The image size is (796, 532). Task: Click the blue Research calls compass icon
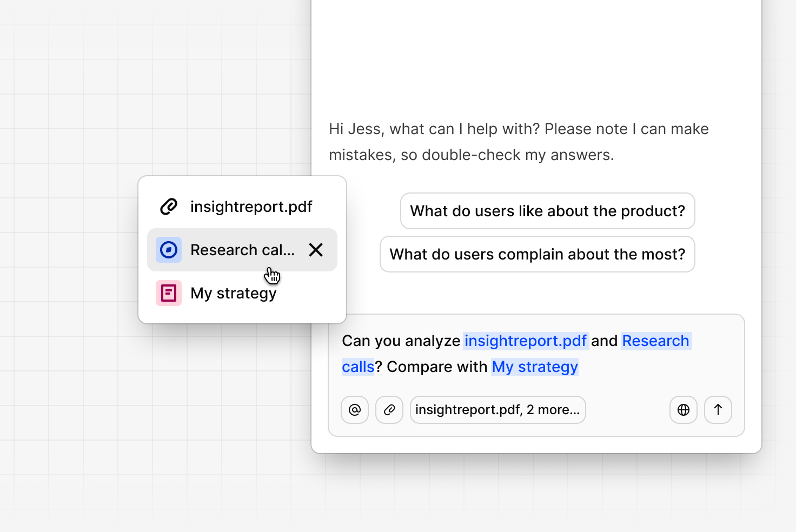[169, 250]
